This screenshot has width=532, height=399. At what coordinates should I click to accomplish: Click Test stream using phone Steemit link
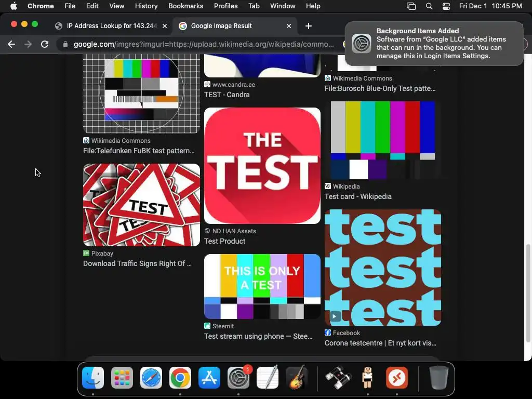(258, 336)
